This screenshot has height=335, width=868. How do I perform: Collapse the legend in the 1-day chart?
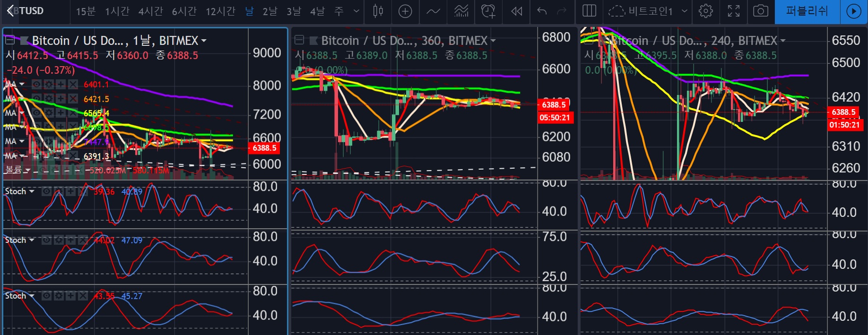point(9,41)
